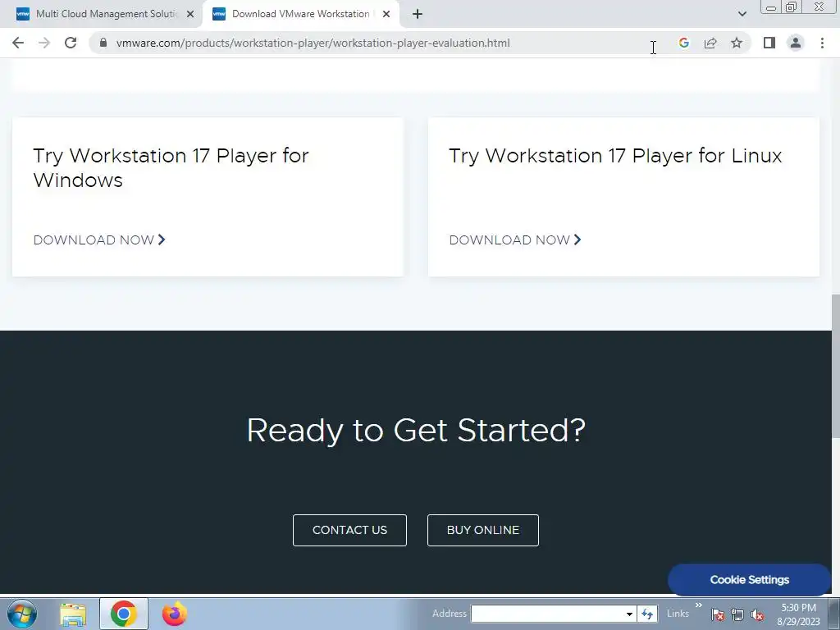Click the URL in the address bar
This screenshot has width=840, height=630.
click(x=313, y=43)
